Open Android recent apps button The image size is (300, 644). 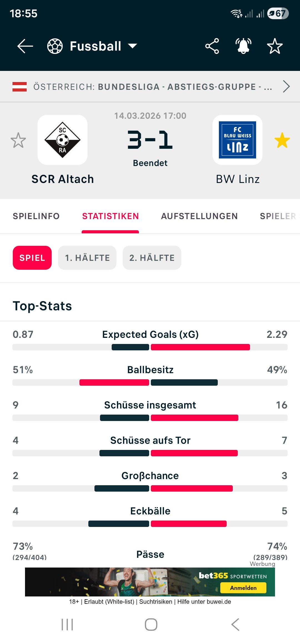point(67,625)
